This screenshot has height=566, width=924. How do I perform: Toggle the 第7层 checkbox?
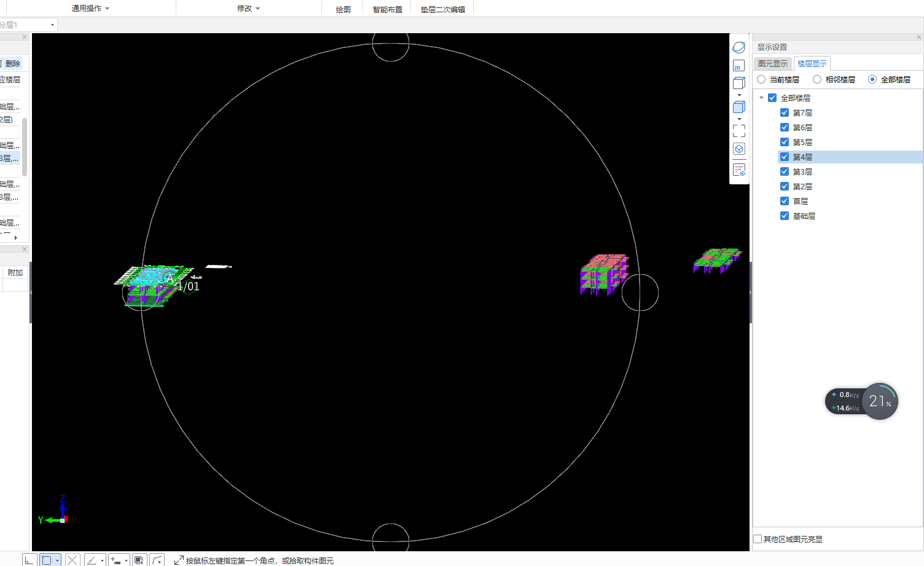[785, 112]
